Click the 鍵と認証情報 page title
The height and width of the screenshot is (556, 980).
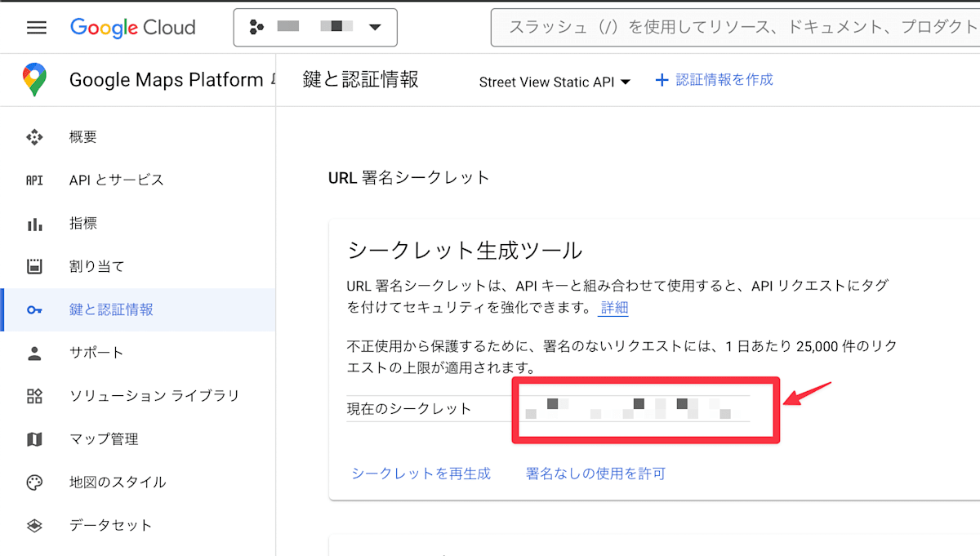pos(360,79)
